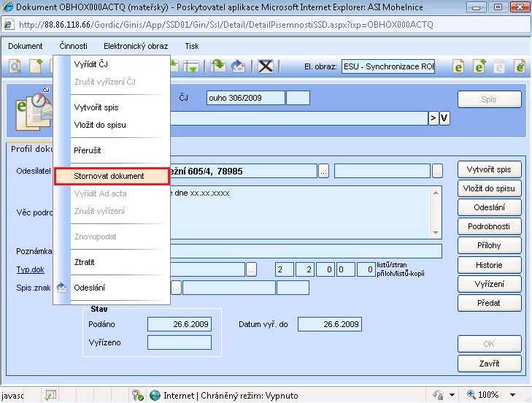Select Stornovat dokument menu item
This screenshot has width=532, height=403.
(x=112, y=176)
